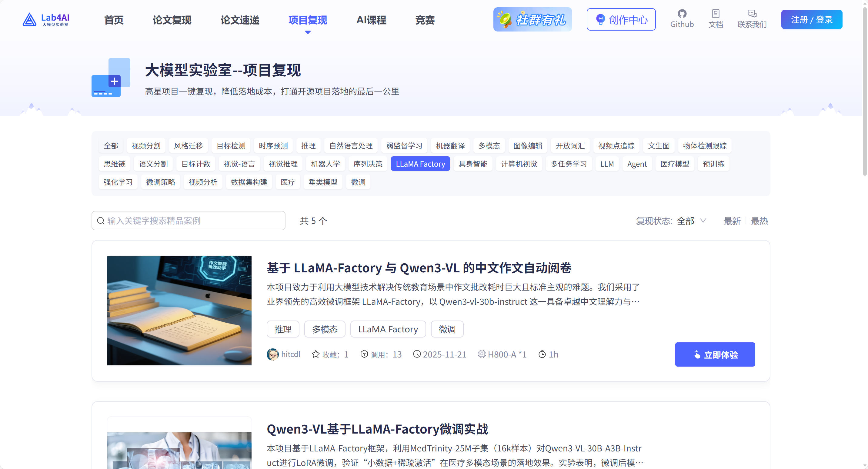Open the Lab4AI logo homepage
This screenshot has height=469, width=868.
pyautogui.click(x=46, y=19)
